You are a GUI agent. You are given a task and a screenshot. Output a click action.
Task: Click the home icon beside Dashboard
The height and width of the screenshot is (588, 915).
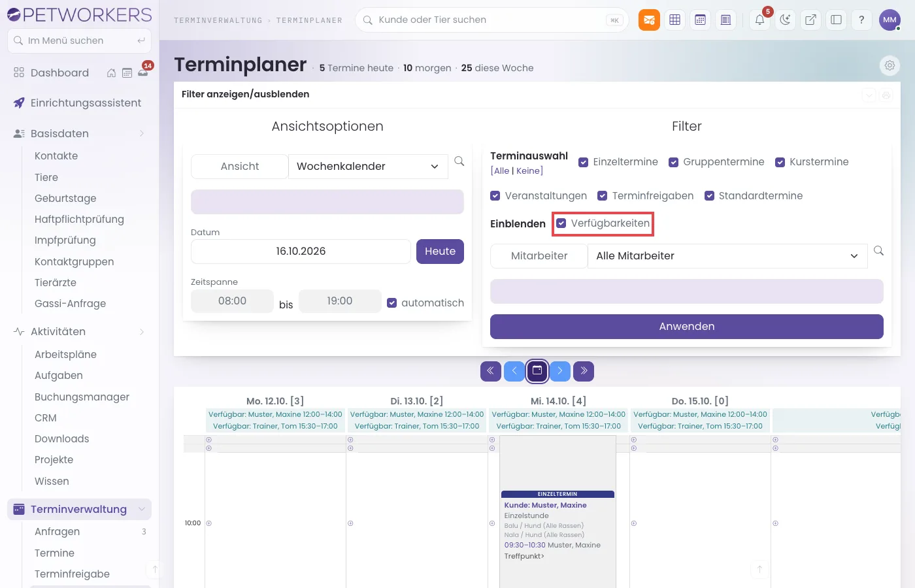click(111, 73)
